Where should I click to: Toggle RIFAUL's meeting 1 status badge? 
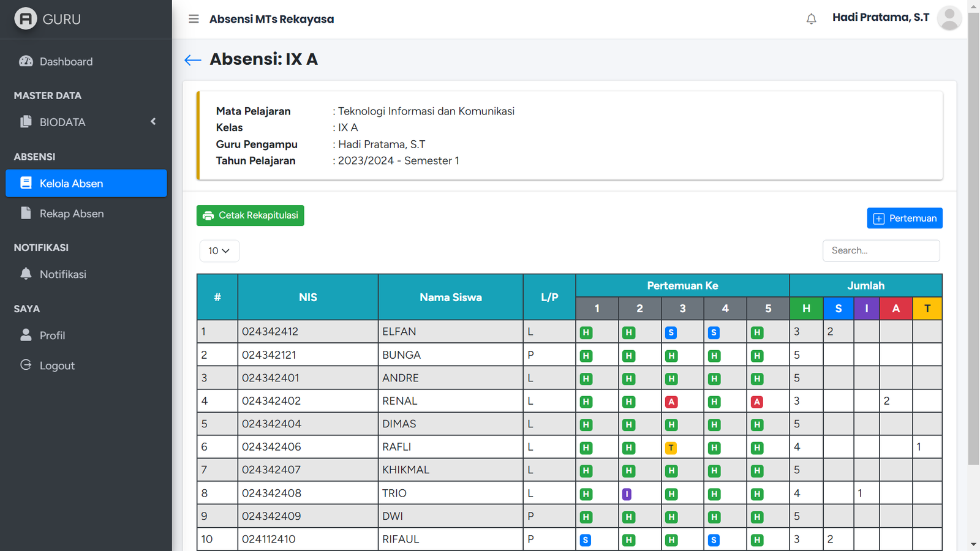586,540
